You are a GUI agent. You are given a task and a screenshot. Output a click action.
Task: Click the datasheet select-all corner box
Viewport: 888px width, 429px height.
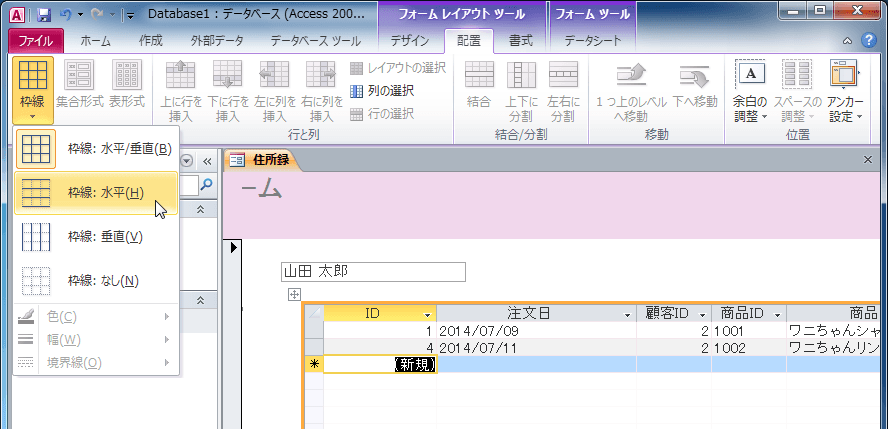coord(314,314)
